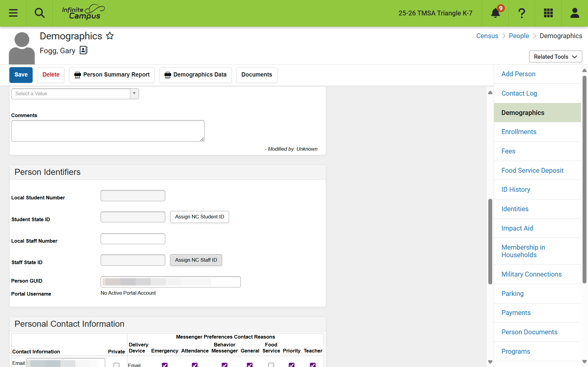Toggle the Teacher checkbox for Email

point(313,365)
